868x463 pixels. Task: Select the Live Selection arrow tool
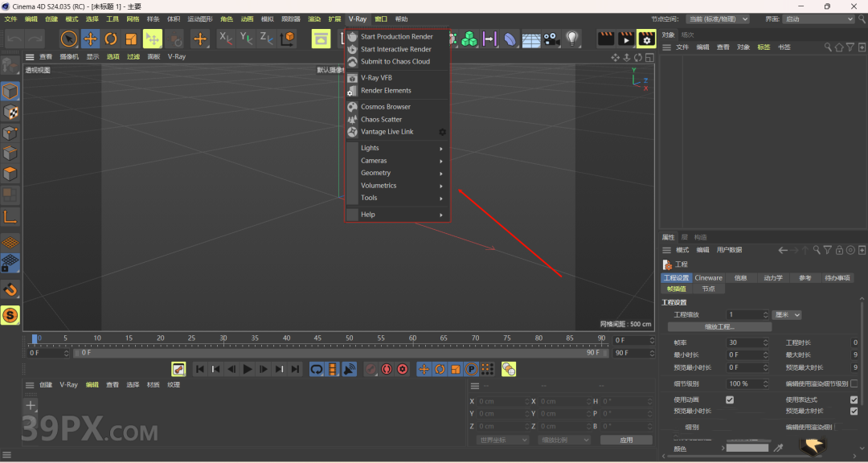[x=68, y=39]
